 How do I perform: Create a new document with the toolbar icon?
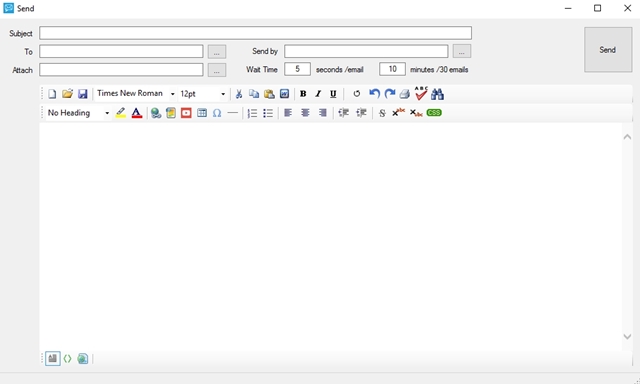point(52,94)
